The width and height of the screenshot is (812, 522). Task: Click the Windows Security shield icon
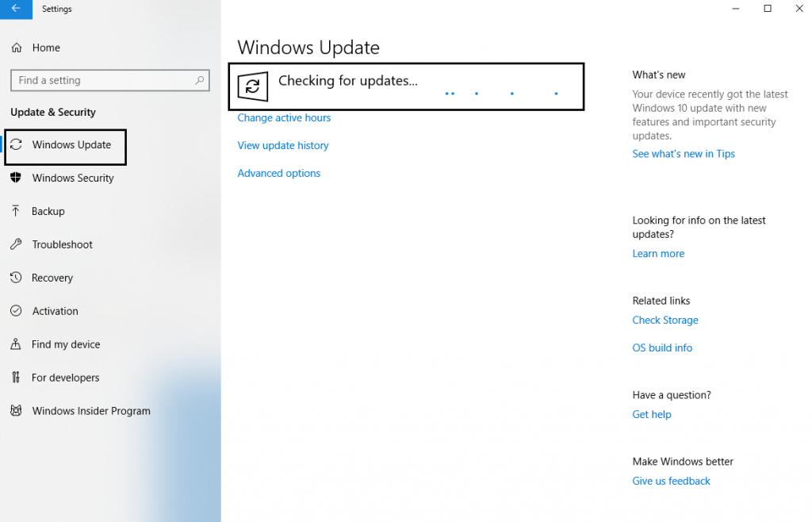16,178
